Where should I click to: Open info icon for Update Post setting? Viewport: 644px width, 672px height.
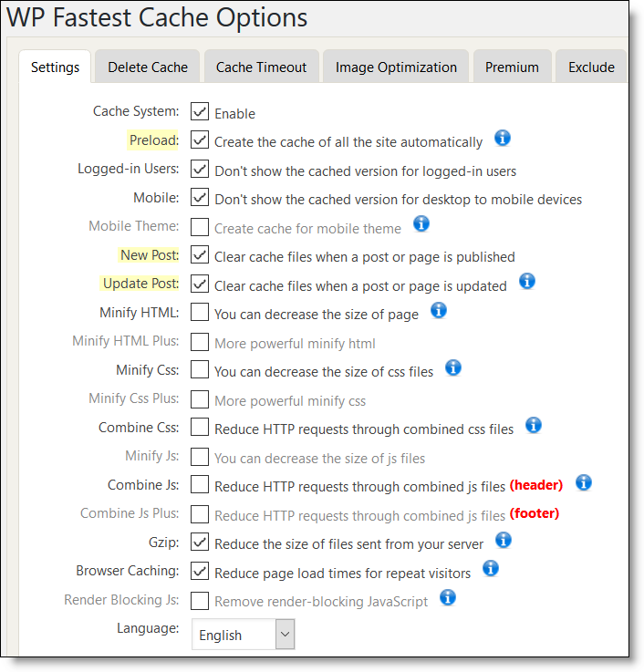pyautogui.click(x=526, y=282)
